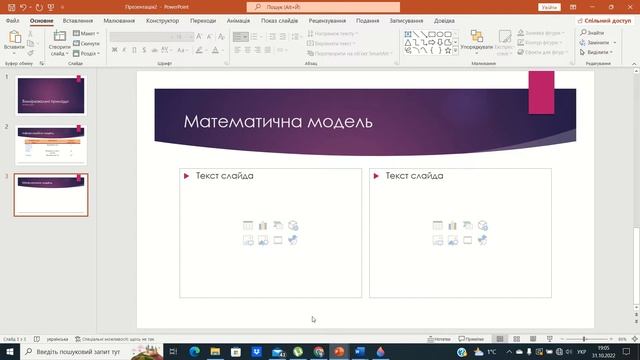Image resolution: width=640 pixels, height=360 pixels.
Task: Click the Скинути reset button
Action: tap(86, 43)
